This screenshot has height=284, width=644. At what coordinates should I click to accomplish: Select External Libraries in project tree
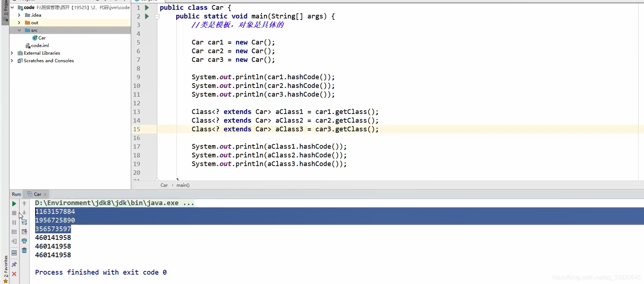click(39, 53)
